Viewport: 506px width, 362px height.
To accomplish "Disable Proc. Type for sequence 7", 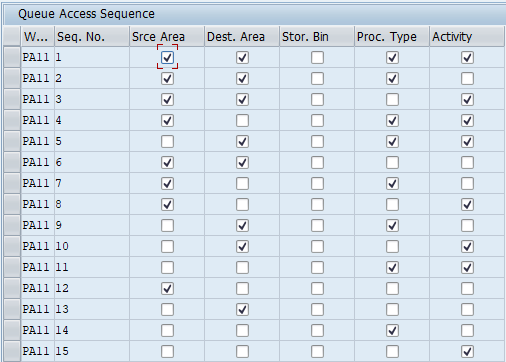I will (392, 183).
